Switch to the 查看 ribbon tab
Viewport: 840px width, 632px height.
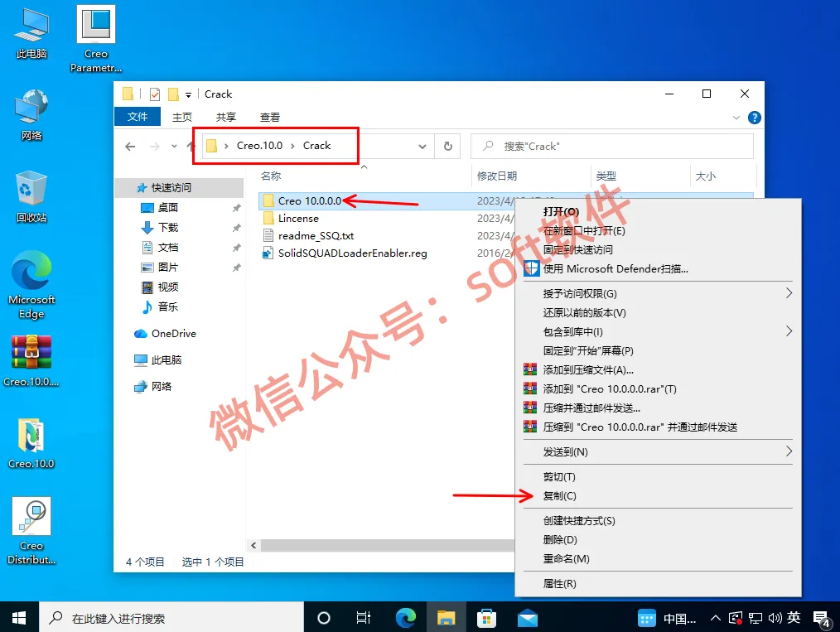point(269,117)
